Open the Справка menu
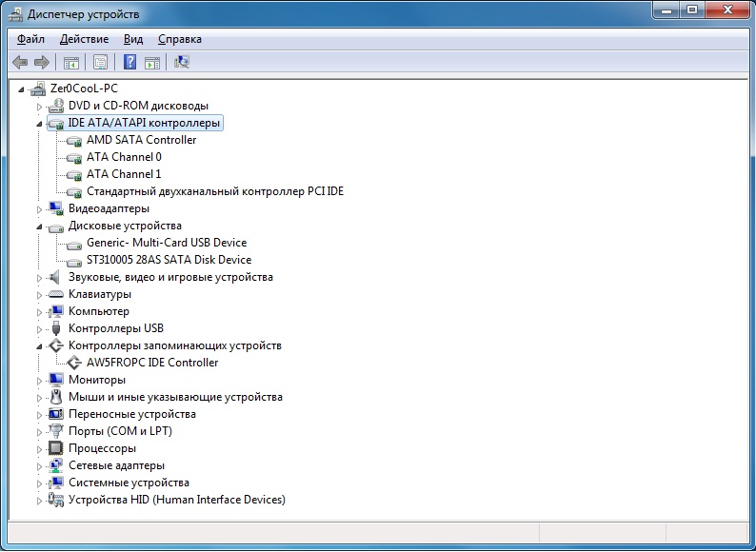This screenshot has height=552, width=756. point(180,39)
